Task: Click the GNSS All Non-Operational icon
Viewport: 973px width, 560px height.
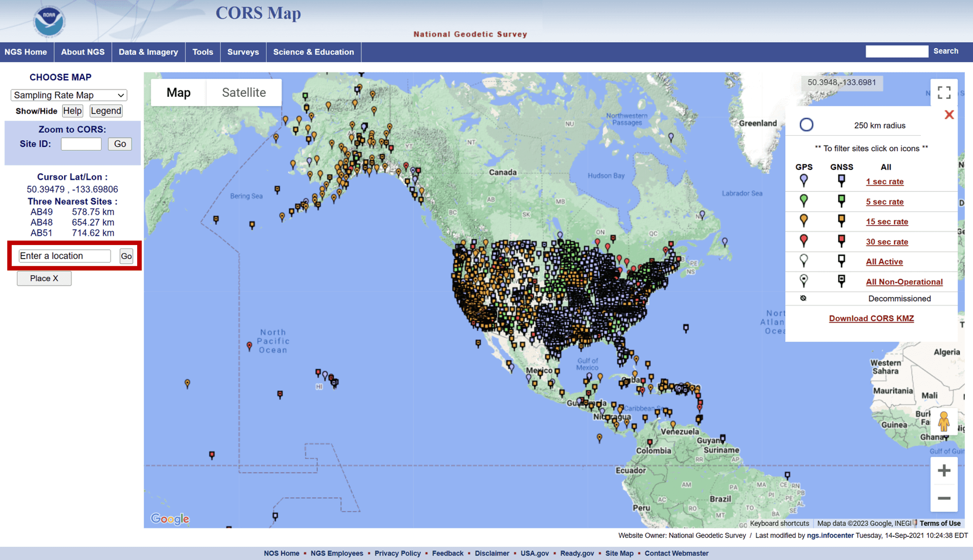Action: click(x=841, y=280)
